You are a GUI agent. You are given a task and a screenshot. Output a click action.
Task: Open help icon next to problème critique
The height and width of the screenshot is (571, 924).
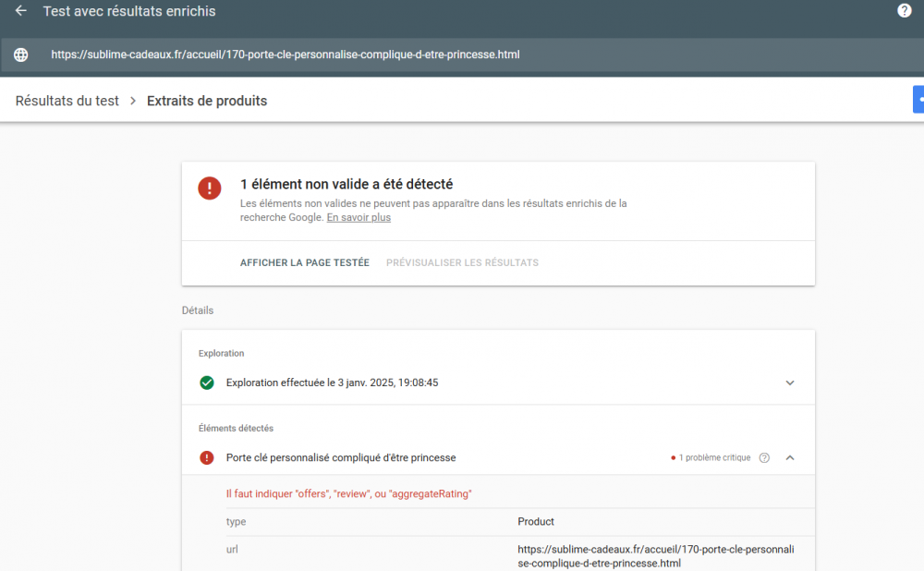click(764, 457)
